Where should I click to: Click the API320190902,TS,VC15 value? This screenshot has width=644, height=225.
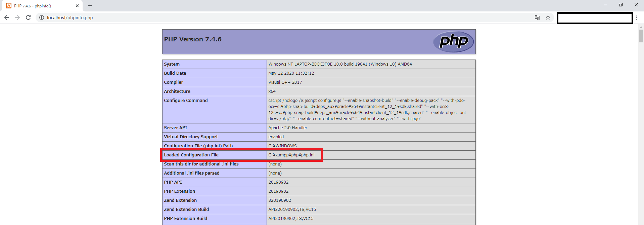(x=292, y=210)
